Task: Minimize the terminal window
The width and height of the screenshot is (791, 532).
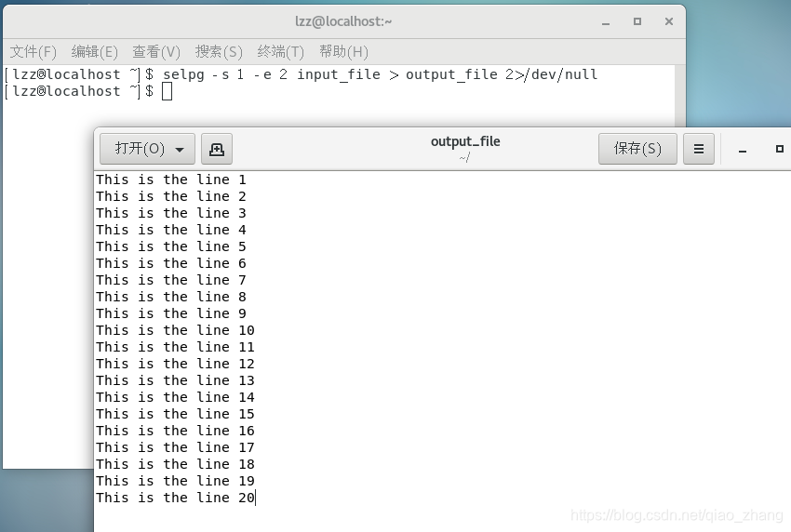Action: pyautogui.click(x=606, y=21)
